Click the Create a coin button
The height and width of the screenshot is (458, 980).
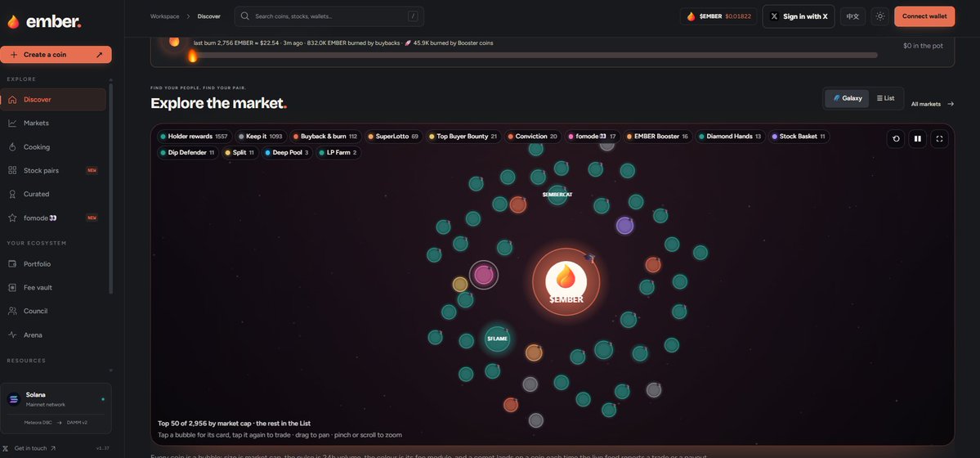(x=56, y=55)
